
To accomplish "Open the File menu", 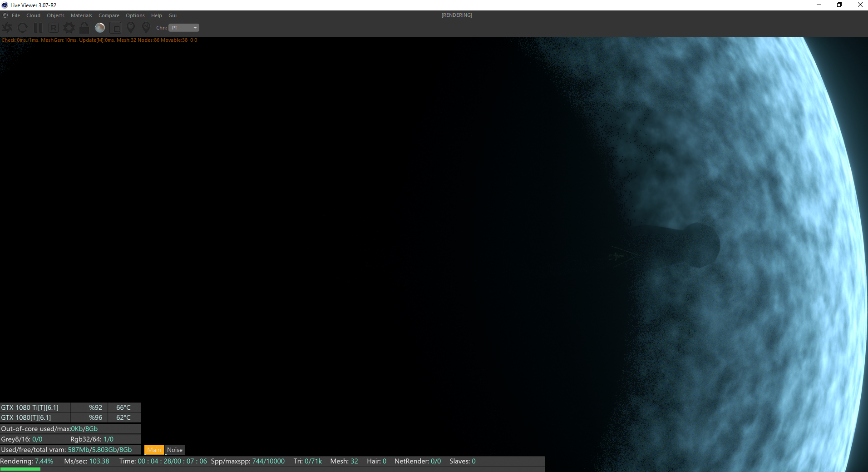I will (16, 15).
